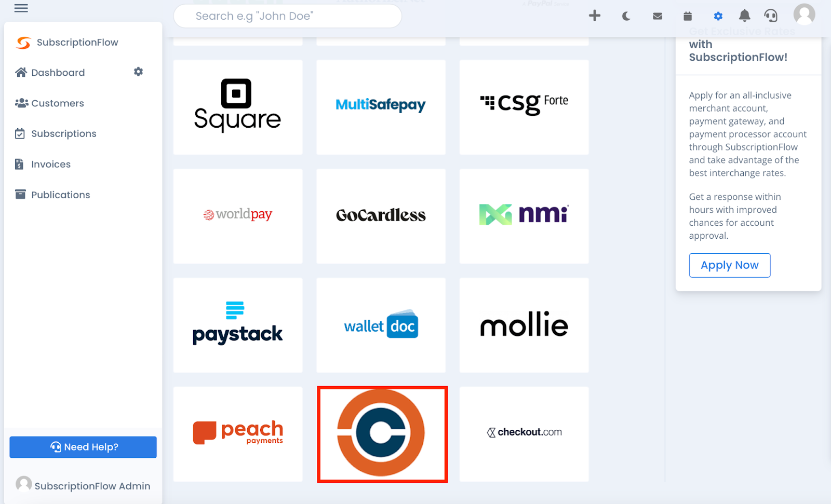Select the Square payment gateway tile

(238, 107)
